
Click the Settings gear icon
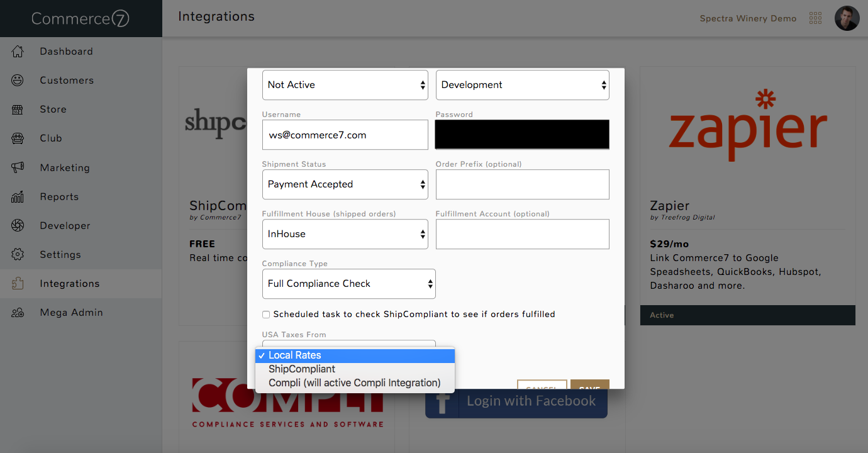[18, 255]
